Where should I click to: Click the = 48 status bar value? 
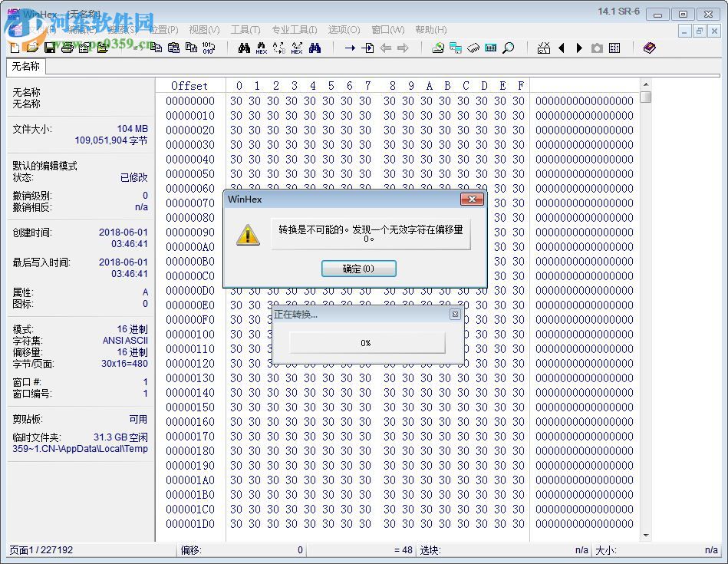(403, 550)
